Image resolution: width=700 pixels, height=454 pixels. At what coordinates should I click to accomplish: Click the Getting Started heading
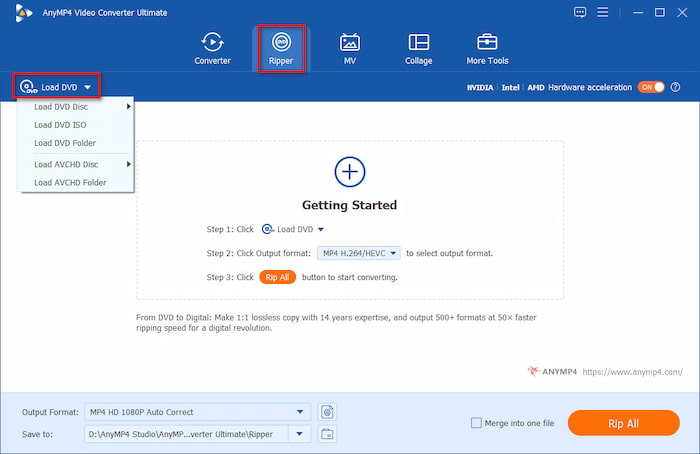350,205
